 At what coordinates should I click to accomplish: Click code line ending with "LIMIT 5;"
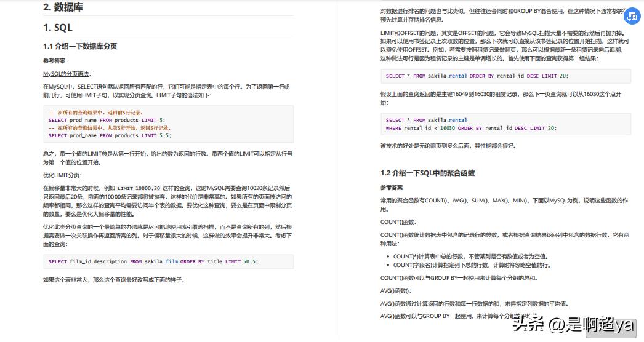click(x=107, y=120)
